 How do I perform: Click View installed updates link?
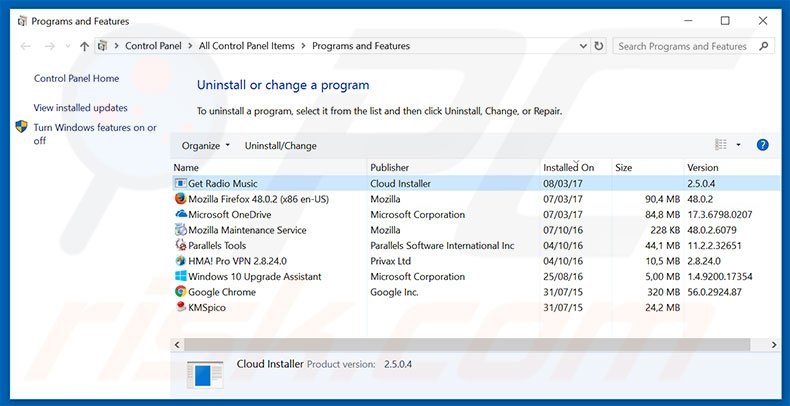[80, 108]
